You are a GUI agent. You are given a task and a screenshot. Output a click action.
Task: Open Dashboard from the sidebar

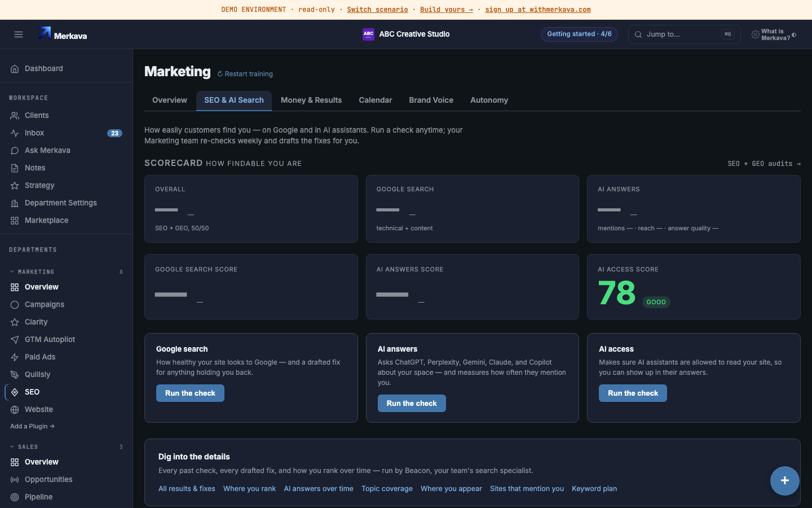[67, 69]
